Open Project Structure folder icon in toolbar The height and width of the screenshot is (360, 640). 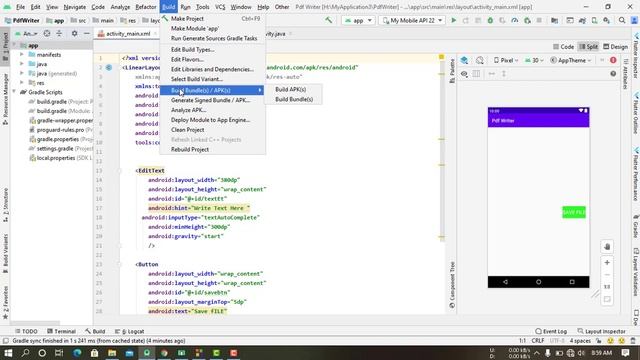coord(554,20)
